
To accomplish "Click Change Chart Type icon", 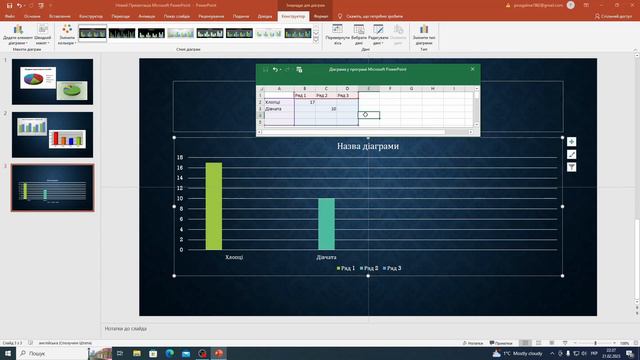I will click(424, 35).
